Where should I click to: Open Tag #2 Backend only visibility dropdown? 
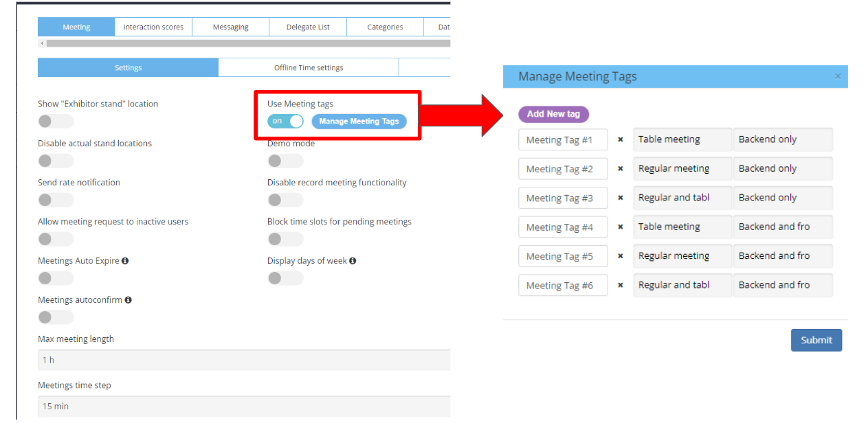(x=783, y=169)
